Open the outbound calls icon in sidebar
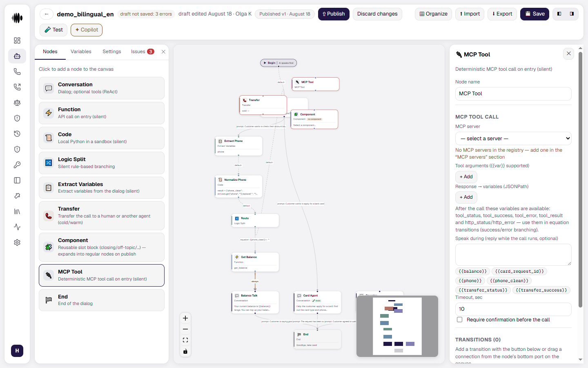The image size is (588, 368). 17,87
